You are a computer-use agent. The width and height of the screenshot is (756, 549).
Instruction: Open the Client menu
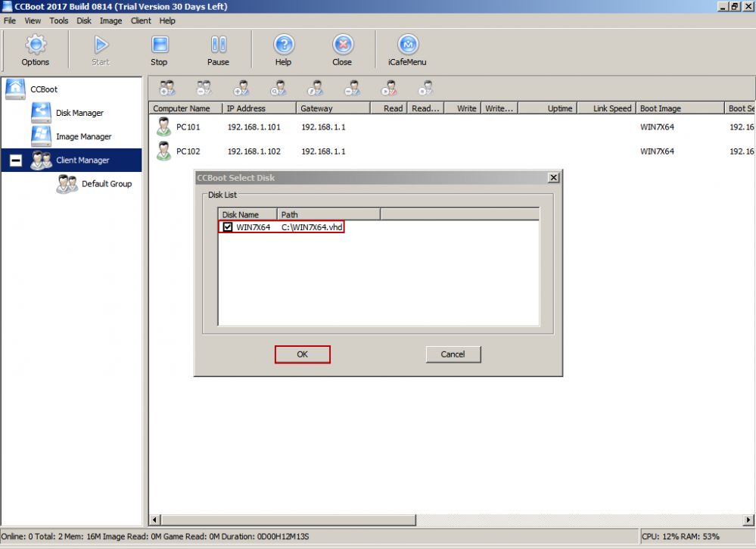(x=141, y=20)
